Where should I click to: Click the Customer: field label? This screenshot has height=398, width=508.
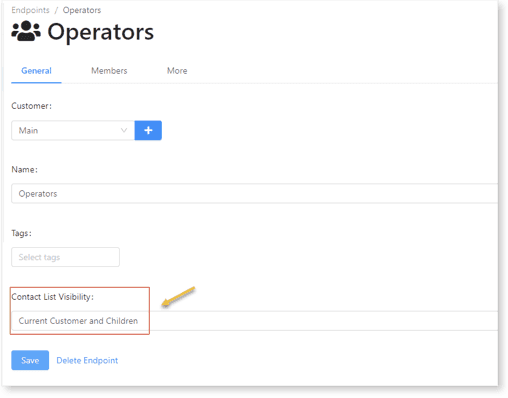(x=32, y=106)
